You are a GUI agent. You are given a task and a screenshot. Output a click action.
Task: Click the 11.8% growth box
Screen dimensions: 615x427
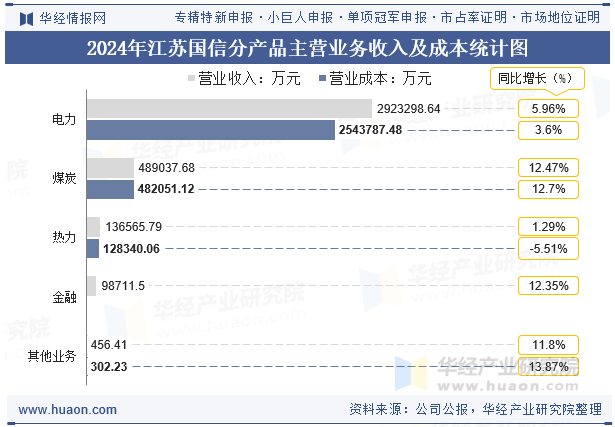click(x=548, y=345)
